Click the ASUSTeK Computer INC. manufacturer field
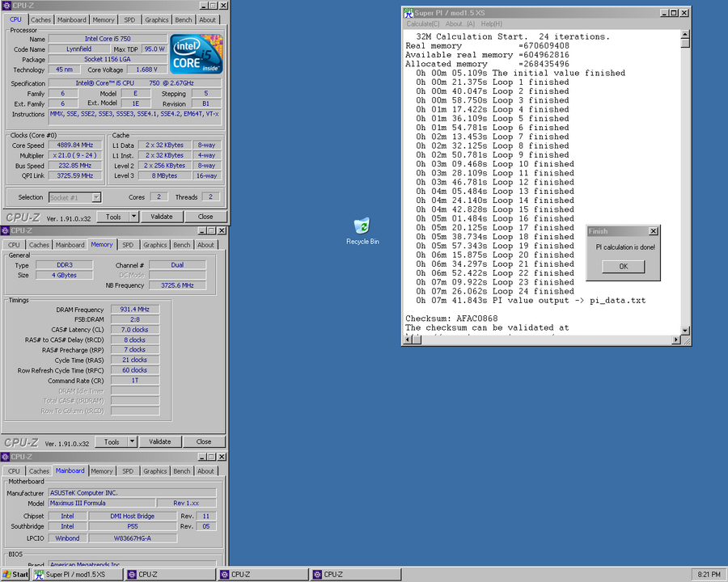Screen dimensions: 728x582 133,493
